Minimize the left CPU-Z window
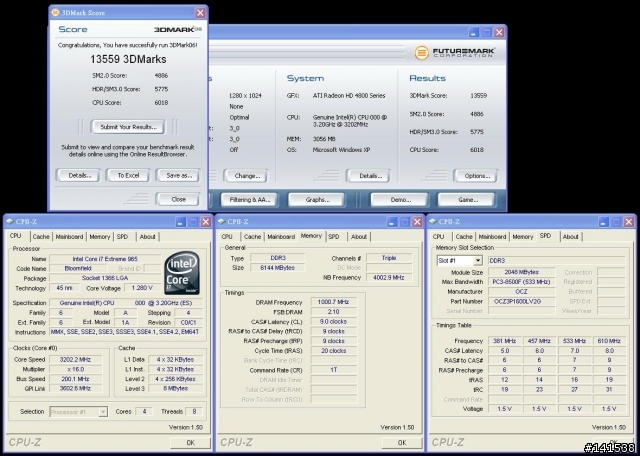Viewport: 640px width, 456px height. point(181,222)
